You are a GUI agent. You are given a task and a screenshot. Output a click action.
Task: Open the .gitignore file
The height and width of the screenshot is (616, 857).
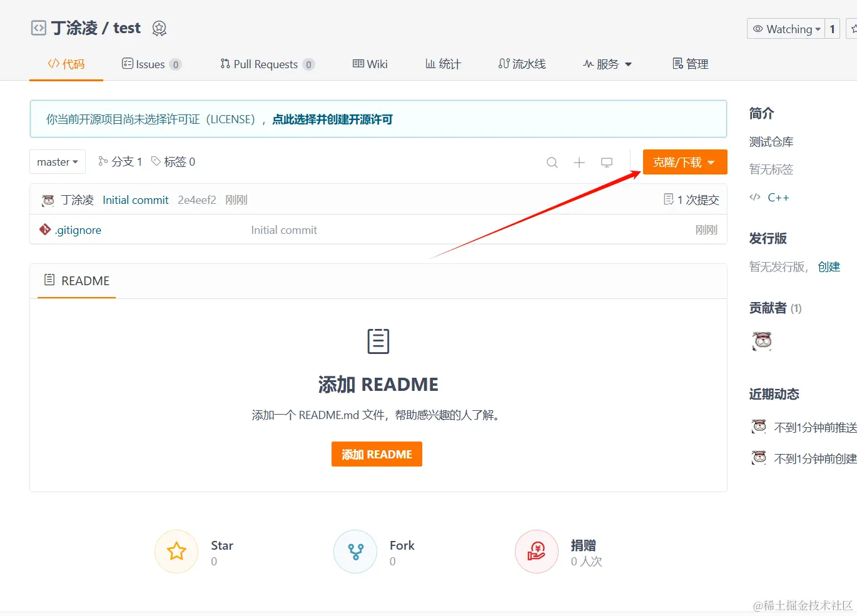(78, 230)
